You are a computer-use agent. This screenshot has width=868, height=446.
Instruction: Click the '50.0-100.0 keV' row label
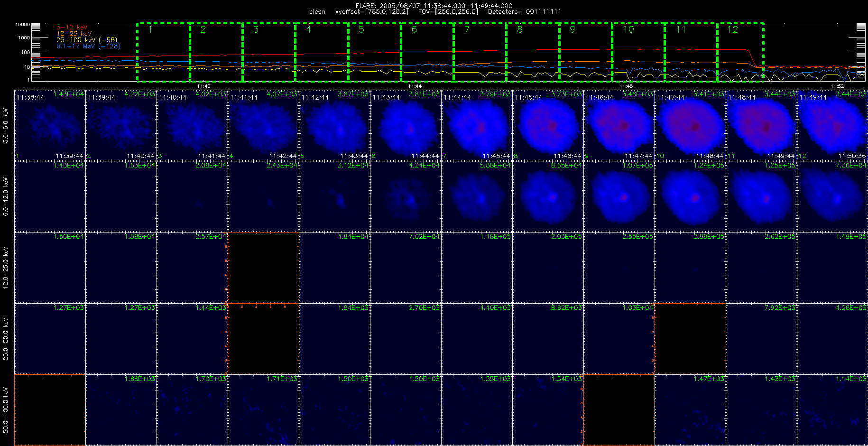(x=6, y=410)
